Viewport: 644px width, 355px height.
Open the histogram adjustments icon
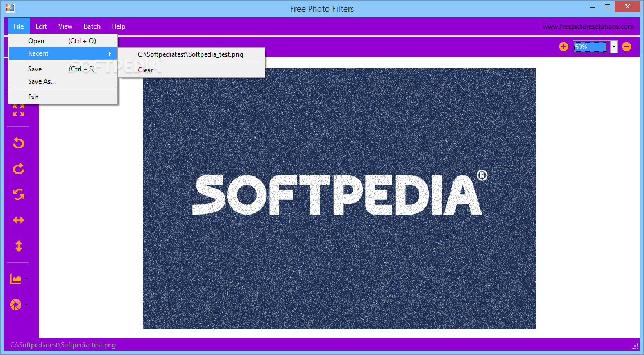tap(16, 279)
